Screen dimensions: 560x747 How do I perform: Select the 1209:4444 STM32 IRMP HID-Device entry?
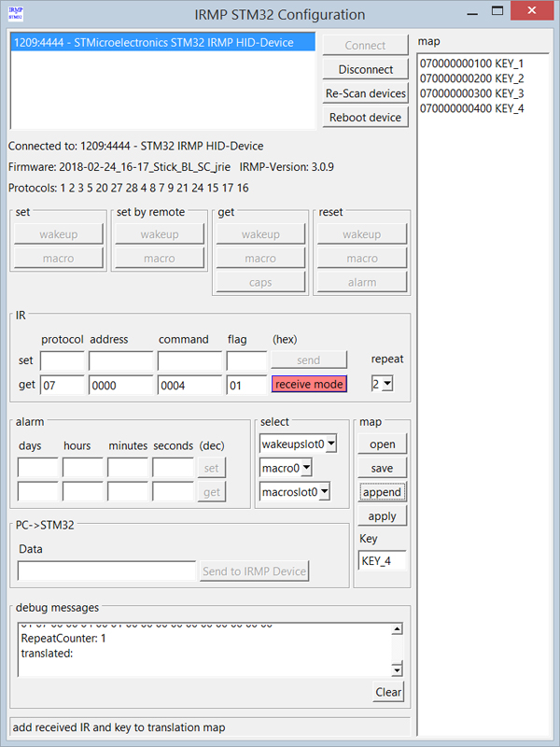(162, 42)
